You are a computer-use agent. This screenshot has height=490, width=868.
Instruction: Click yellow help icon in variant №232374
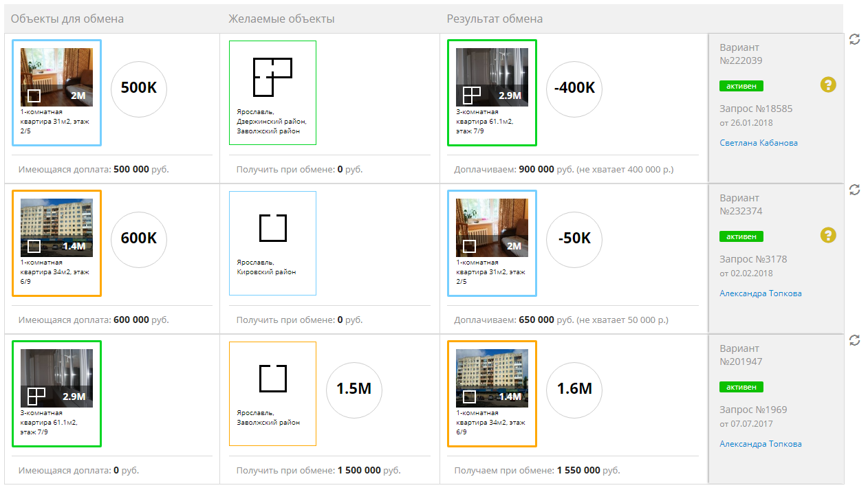click(828, 236)
